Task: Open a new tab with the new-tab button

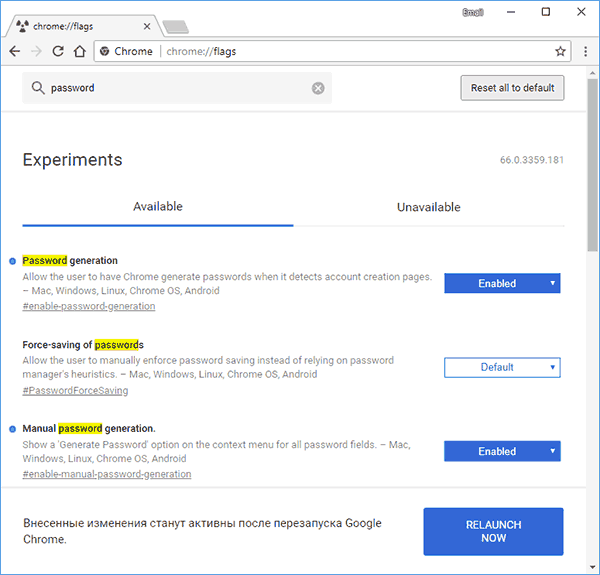Action: (175, 27)
